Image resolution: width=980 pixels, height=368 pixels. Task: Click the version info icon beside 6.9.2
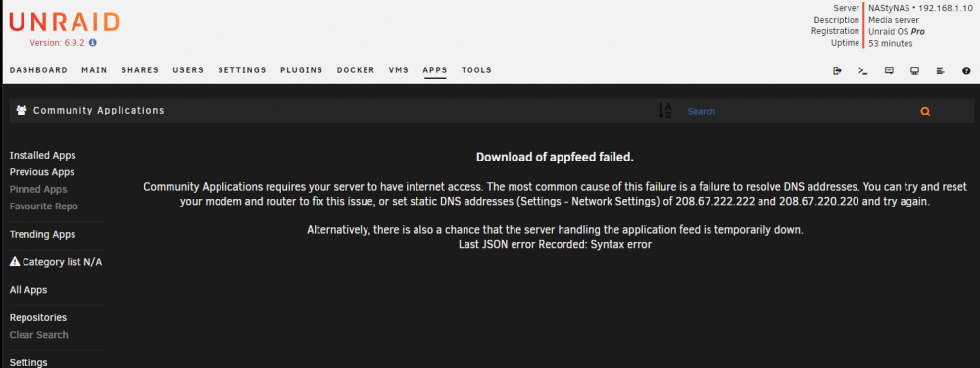[x=93, y=43]
